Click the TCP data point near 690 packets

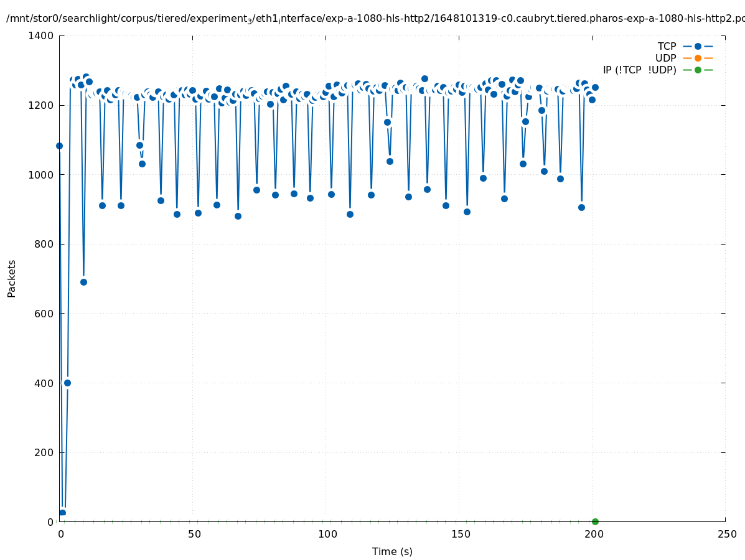click(83, 282)
